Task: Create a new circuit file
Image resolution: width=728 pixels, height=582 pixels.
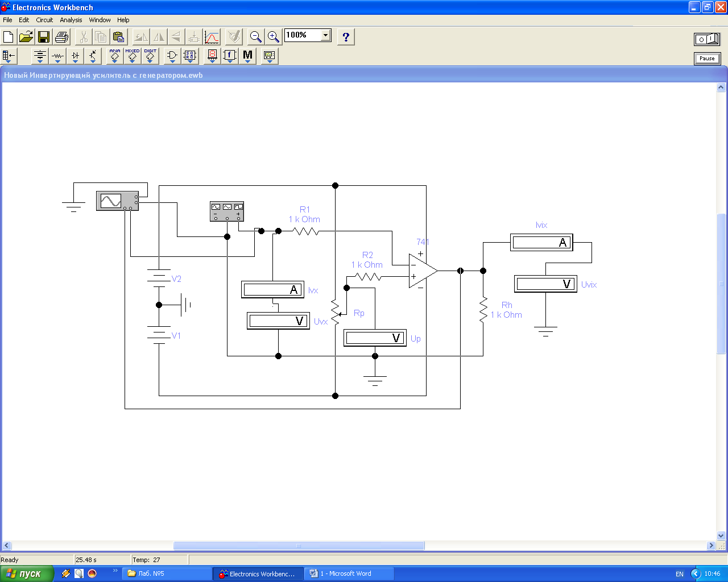Action: pyautogui.click(x=9, y=37)
